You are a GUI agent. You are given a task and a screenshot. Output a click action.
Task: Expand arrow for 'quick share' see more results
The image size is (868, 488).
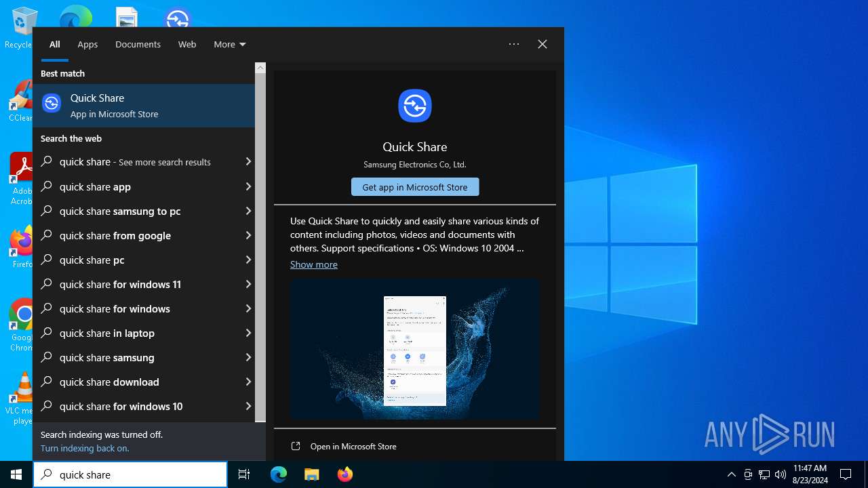248,162
